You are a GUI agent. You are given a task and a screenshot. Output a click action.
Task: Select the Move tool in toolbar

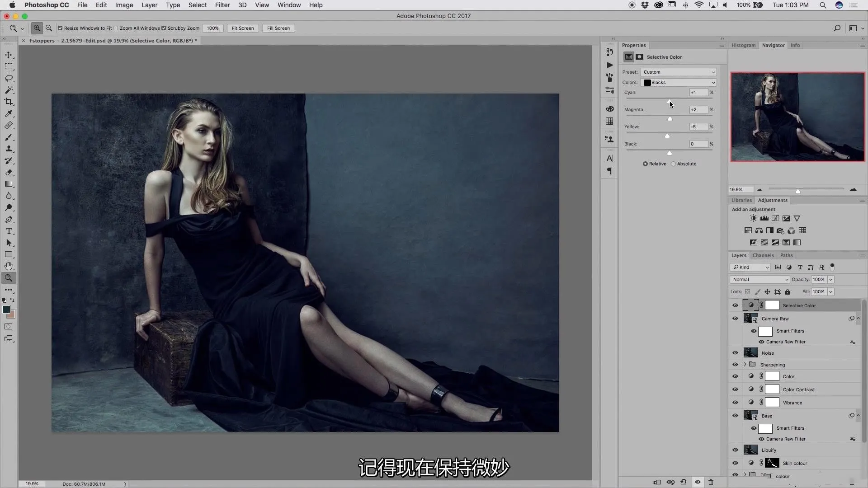9,54
